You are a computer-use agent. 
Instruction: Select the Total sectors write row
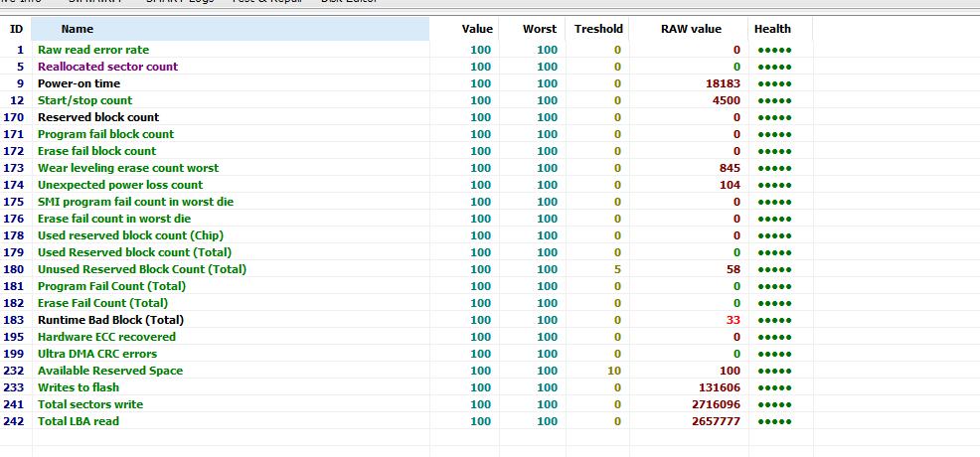coord(90,404)
